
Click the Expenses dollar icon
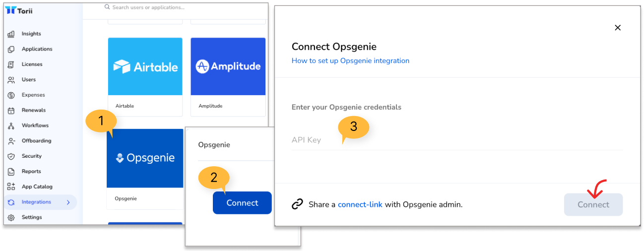(11, 95)
